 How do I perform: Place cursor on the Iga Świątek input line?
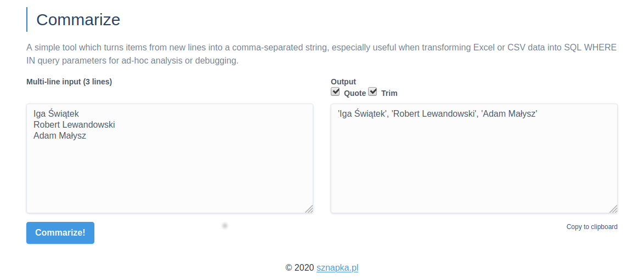[x=57, y=114]
